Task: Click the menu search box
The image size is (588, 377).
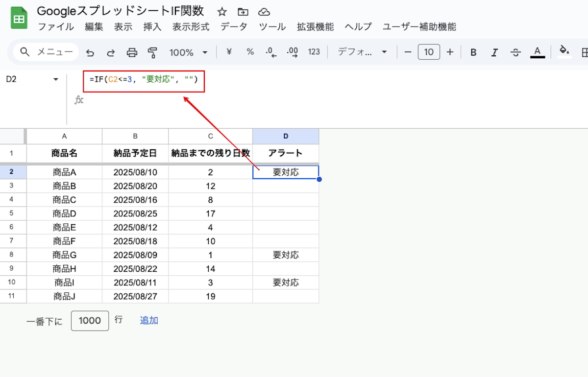Action: click(46, 52)
